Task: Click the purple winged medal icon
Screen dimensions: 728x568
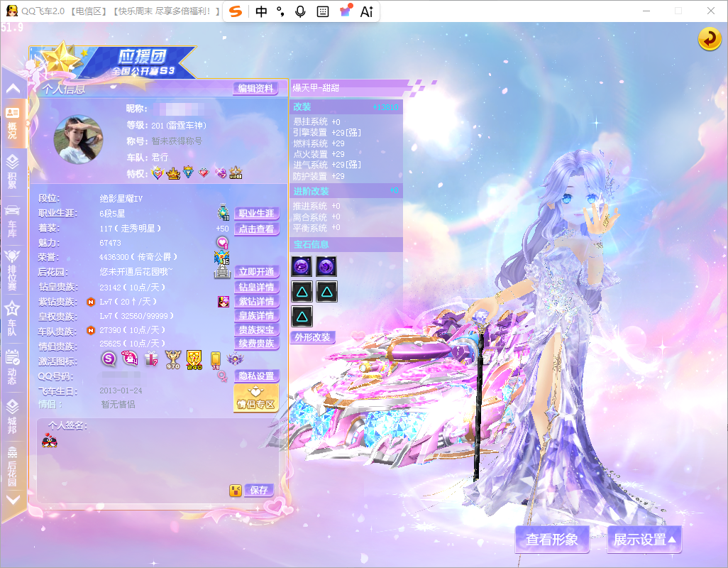Action: (235, 359)
